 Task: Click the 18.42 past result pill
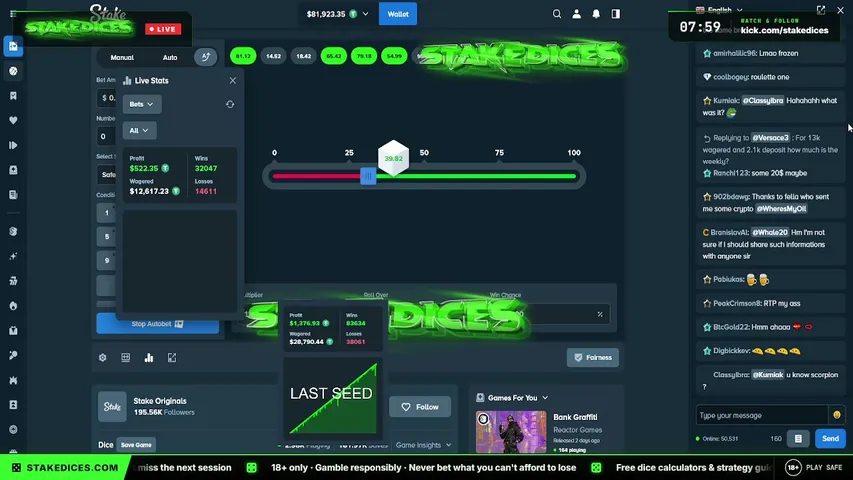(x=304, y=56)
